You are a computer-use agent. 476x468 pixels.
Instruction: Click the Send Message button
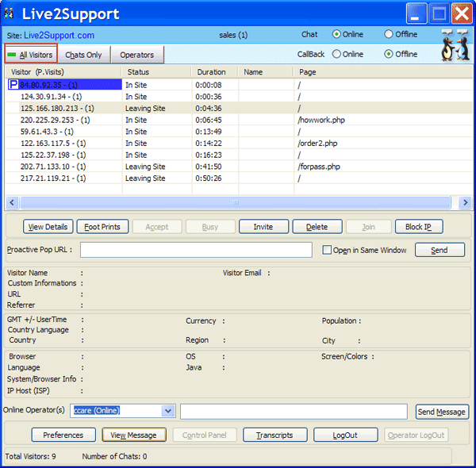[x=442, y=412]
